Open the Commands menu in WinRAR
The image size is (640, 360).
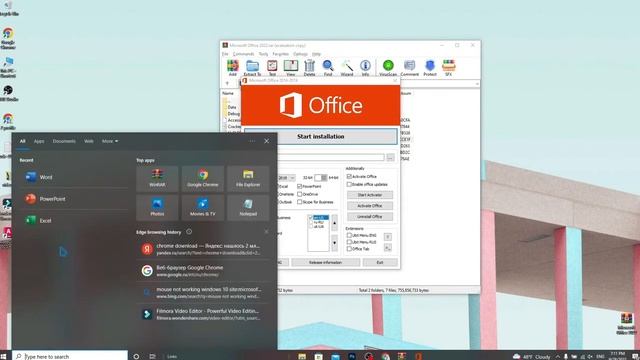point(243,54)
